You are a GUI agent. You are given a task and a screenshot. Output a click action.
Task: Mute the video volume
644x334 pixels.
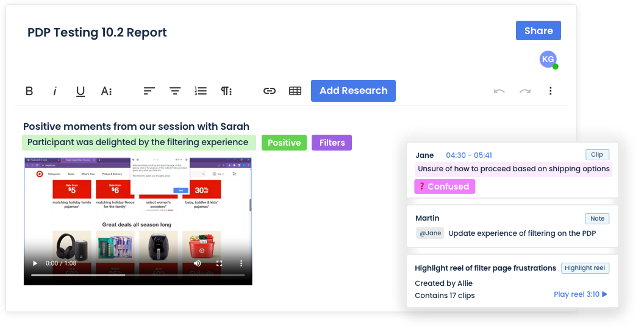pyautogui.click(x=198, y=263)
